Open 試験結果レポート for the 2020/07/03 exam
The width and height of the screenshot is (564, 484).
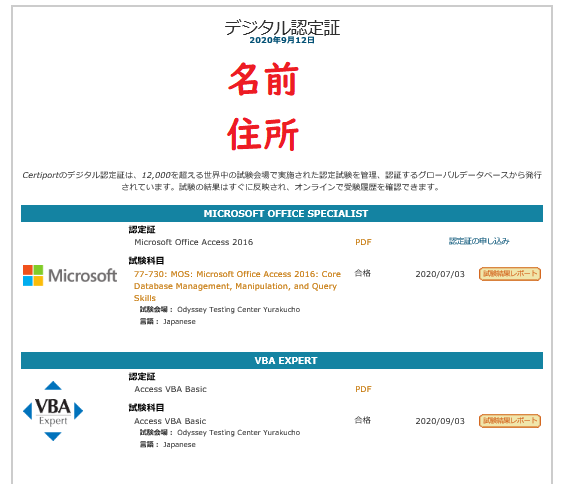[x=510, y=274]
